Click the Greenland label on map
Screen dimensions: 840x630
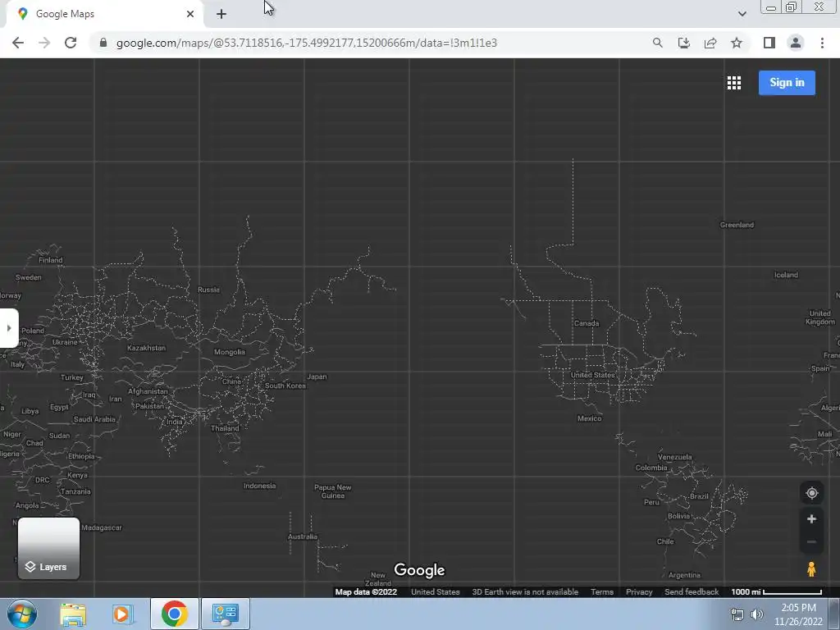coord(737,225)
